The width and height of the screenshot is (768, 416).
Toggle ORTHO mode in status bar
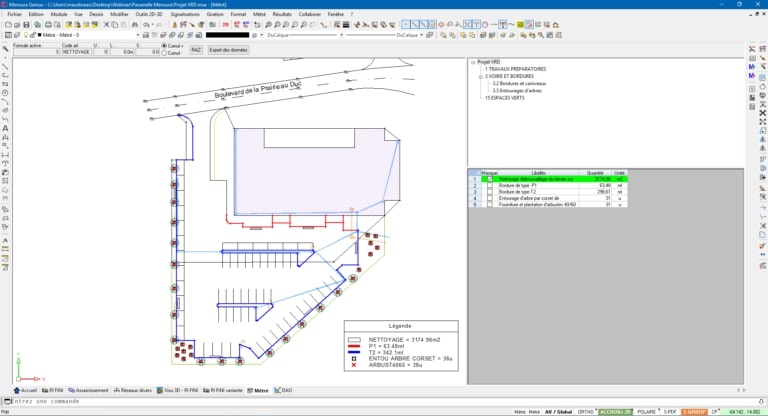click(x=583, y=411)
